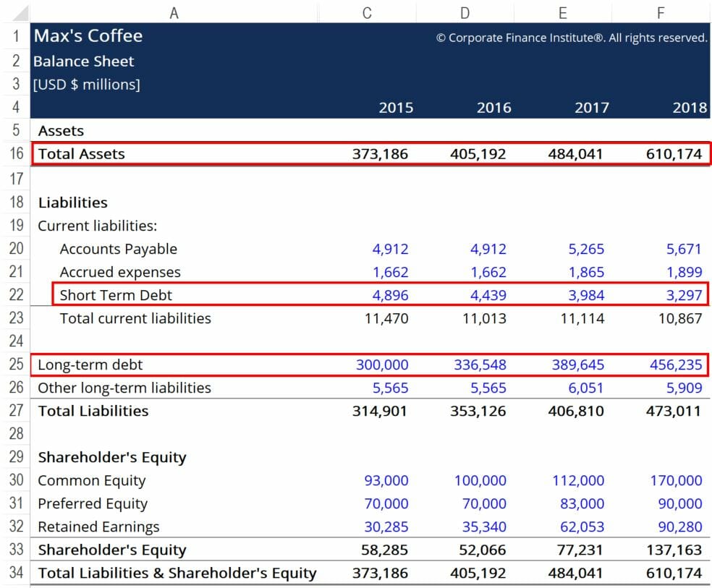Select column header F
This screenshot has height=588, width=712.
tap(661, 12)
